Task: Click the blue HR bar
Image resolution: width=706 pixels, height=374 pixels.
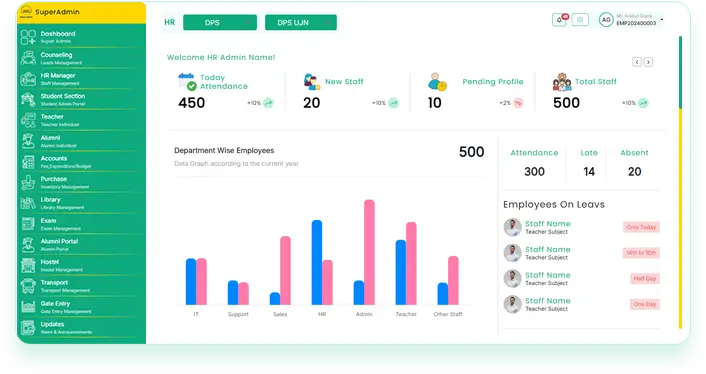Action: pos(317,262)
